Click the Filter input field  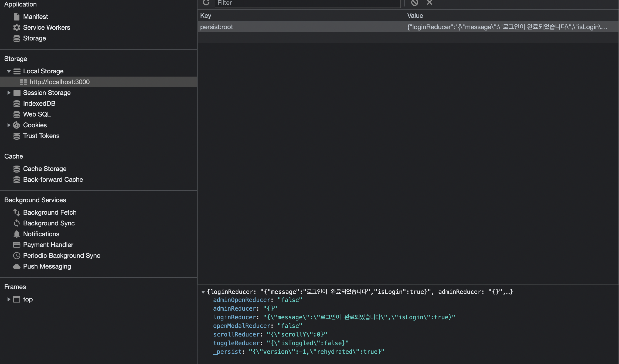308,3
